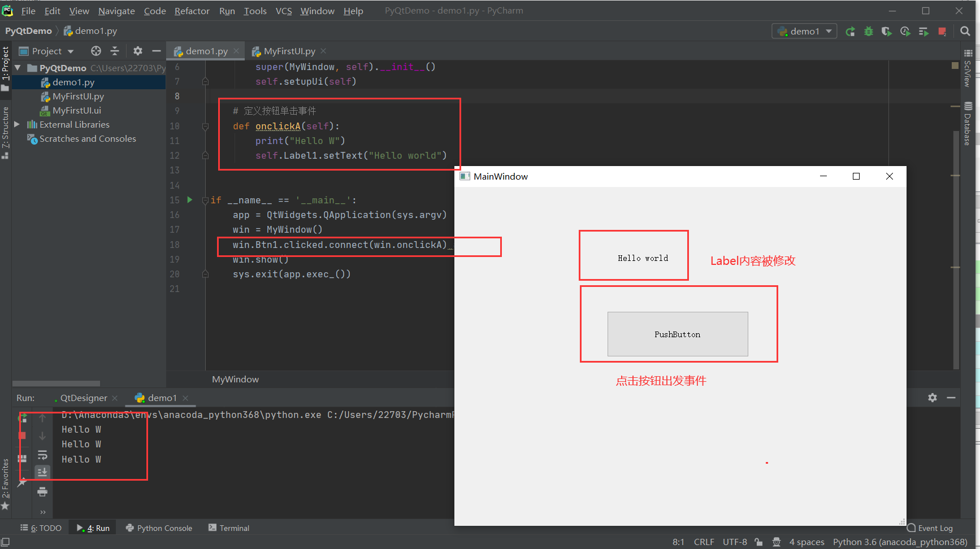
Task: Click the PushButton in MainWindow
Action: [677, 334]
